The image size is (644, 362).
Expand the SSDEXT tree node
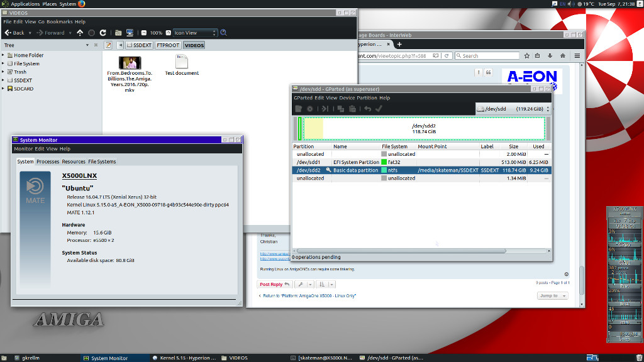click(3, 80)
